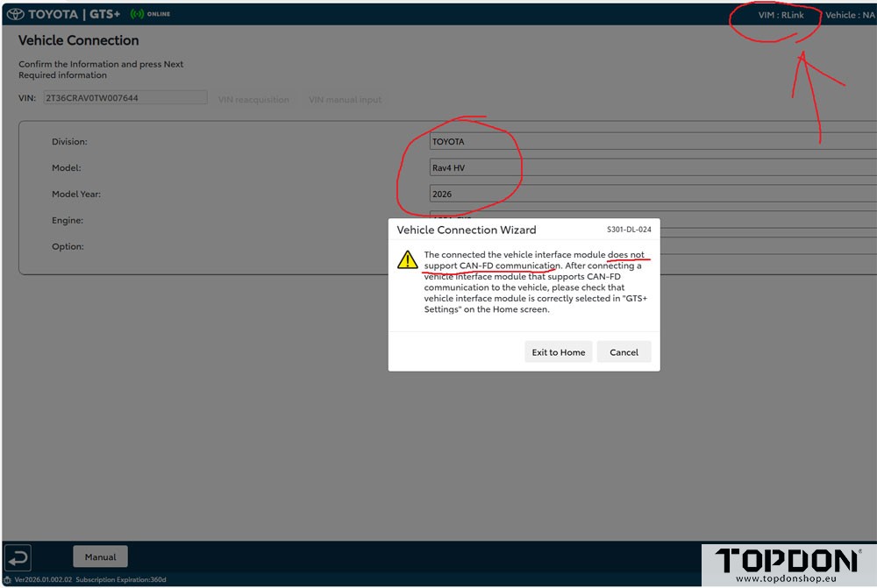Image resolution: width=877 pixels, height=588 pixels.
Task: Click the green ONLINE status icon
Action: coord(137,14)
